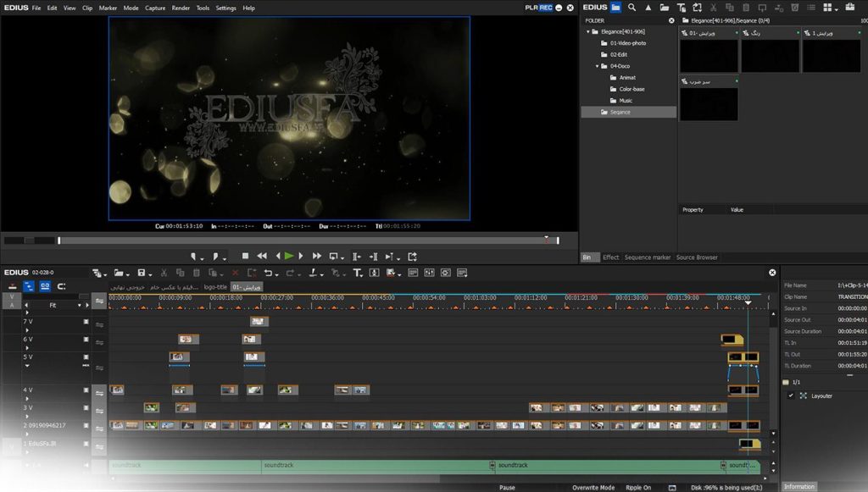868x492 pixels.
Task: Enable the Layouter checkbox in Information panel
Action: click(x=791, y=395)
